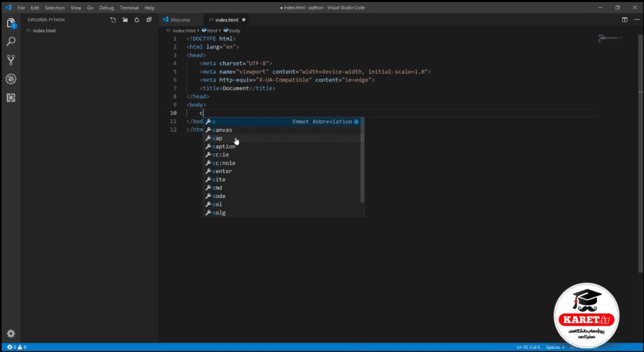Select the 'center' suggestion
Viewport: 644px width, 352px height.
[282, 171]
